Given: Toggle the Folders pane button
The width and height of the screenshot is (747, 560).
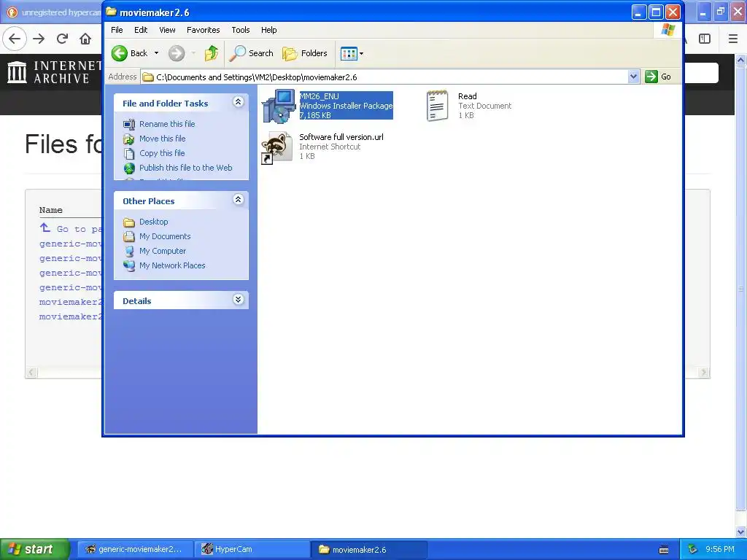Looking at the screenshot, I should (305, 53).
